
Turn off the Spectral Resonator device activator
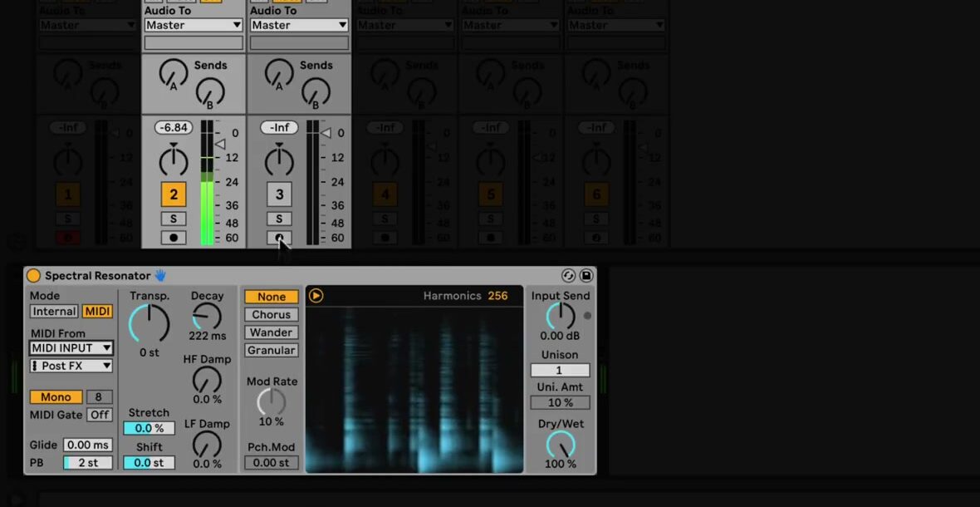point(33,276)
